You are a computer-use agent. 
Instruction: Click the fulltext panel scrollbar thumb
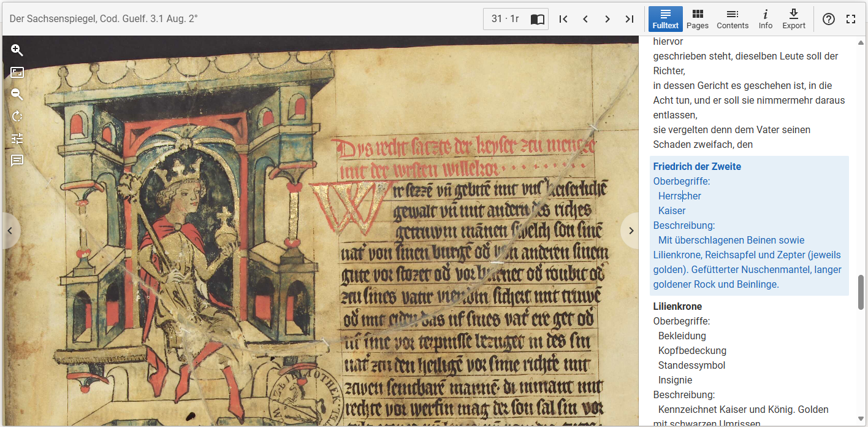[861, 293]
